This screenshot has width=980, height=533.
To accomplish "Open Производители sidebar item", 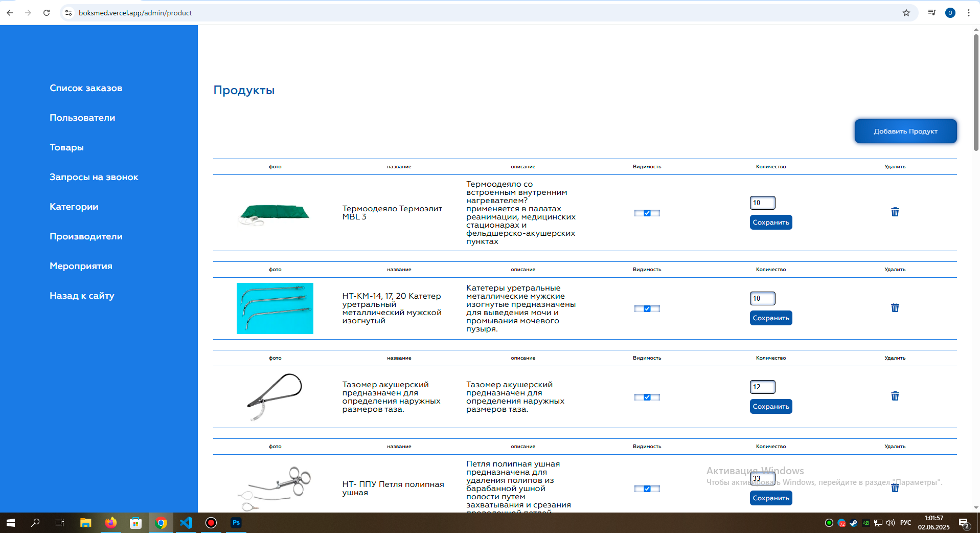I will coord(86,236).
